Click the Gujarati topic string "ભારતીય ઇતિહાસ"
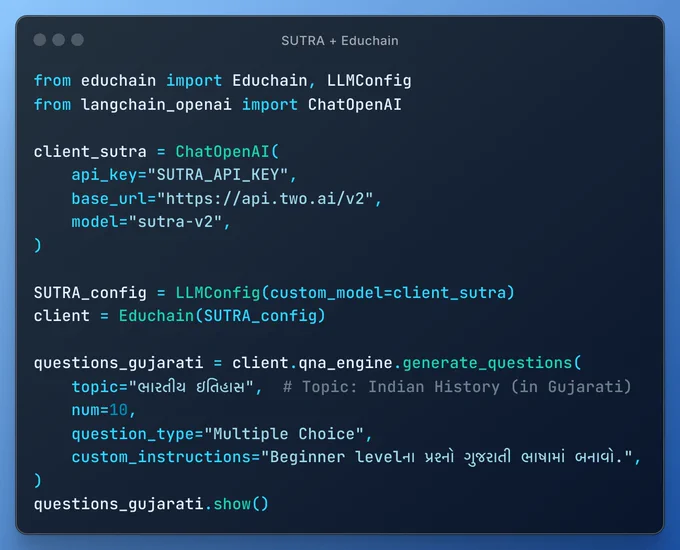Image resolution: width=680 pixels, height=550 pixels. tap(191, 386)
